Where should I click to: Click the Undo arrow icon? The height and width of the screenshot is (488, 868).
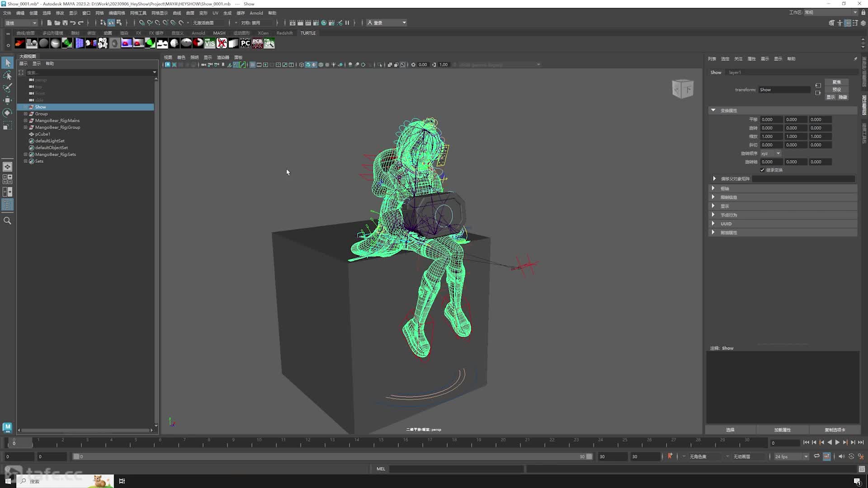coord(73,23)
